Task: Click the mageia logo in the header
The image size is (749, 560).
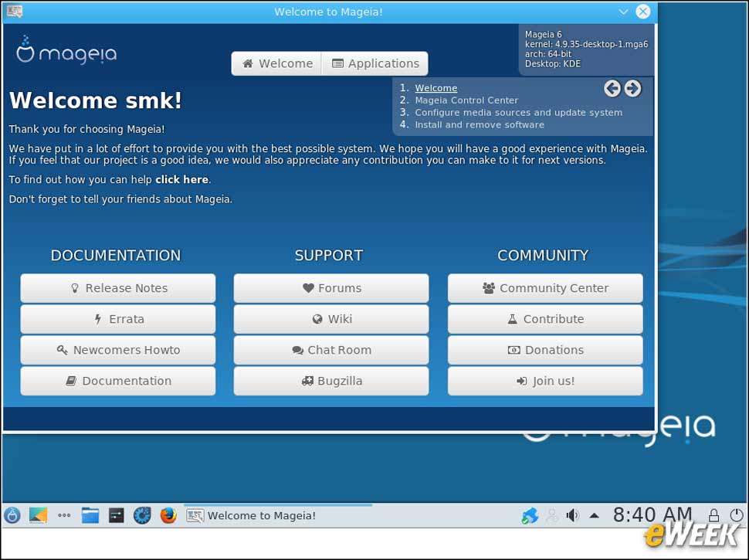Action: coord(66,50)
